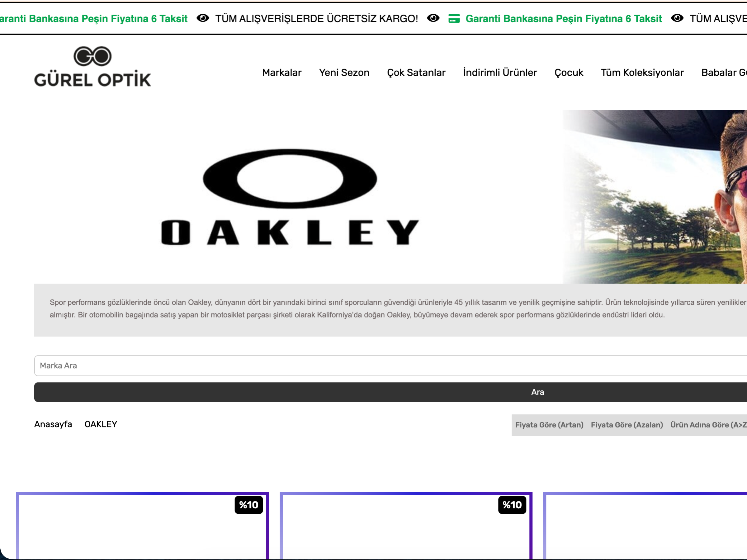Click the Oakley sunglasses model photo
Viewport: 747px width, 560px height.
click(655, 197)
